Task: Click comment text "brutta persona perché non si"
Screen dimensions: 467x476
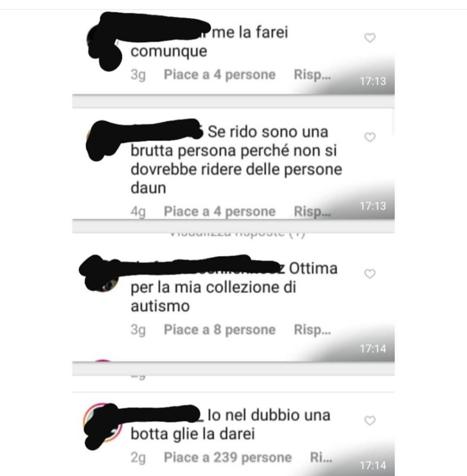Action: (x=233, y=150)
